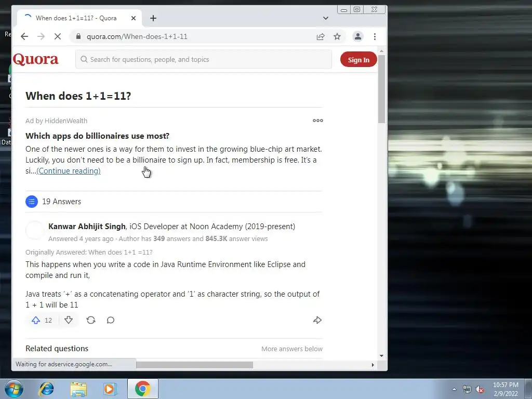
Task: Click the scroll up arrow
Action: coord(381,51)
